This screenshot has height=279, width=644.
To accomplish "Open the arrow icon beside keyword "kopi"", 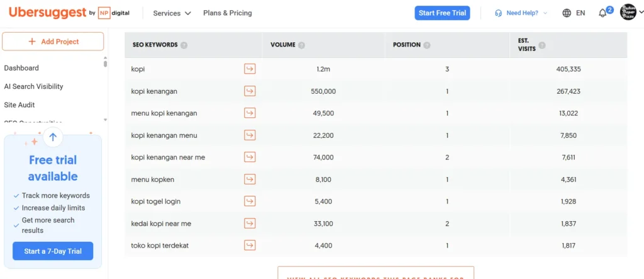I will (x=250, y=69).
